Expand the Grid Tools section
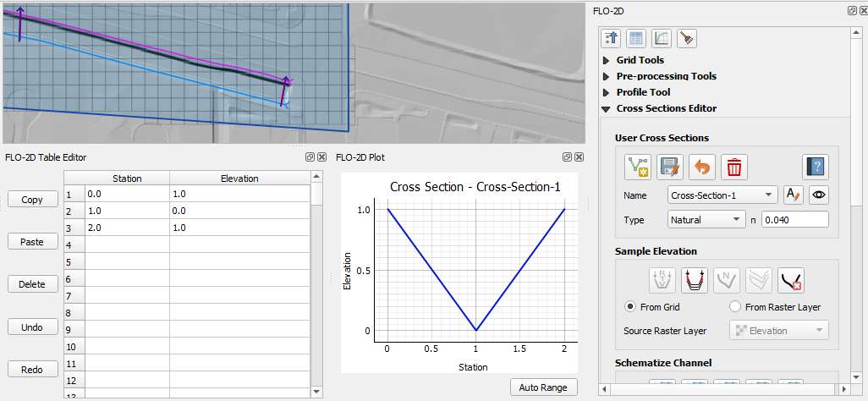Screen dimensions: 868x401 640,60
